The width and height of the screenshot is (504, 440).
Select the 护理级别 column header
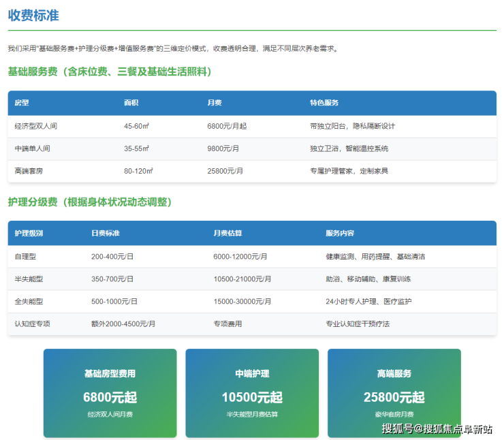coord(29,234)
